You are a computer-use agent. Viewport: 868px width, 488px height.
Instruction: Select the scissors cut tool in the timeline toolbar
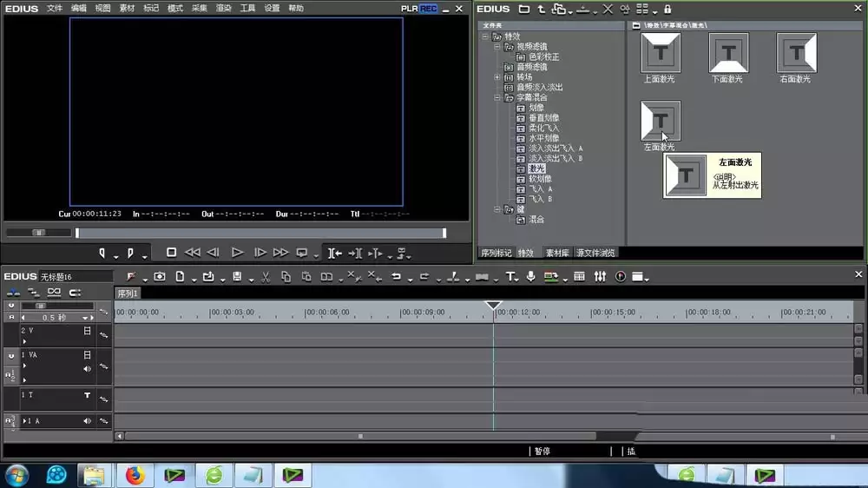(265, 277)
